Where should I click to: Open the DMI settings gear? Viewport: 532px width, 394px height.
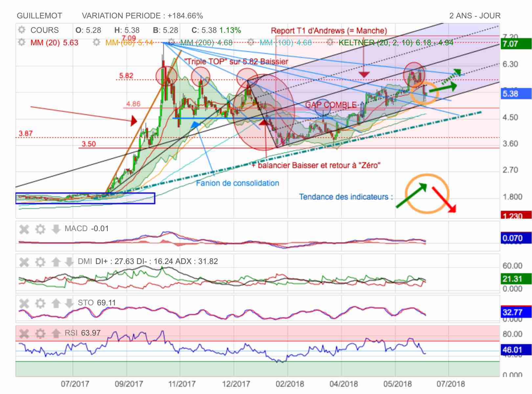40,262
